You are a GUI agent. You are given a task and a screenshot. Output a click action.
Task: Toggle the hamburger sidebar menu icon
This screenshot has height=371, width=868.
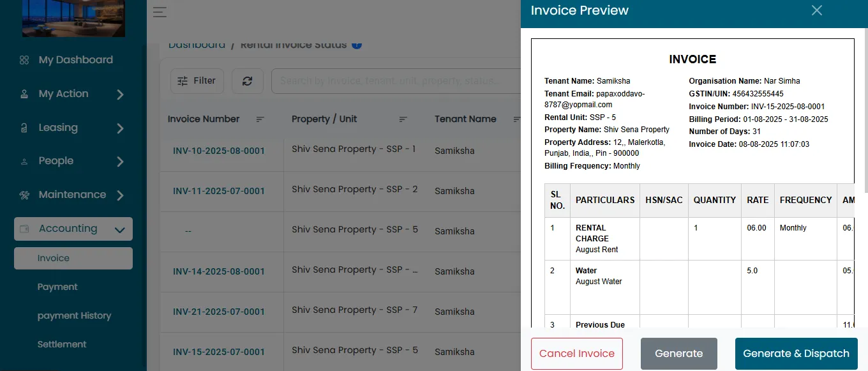[160, 12]
